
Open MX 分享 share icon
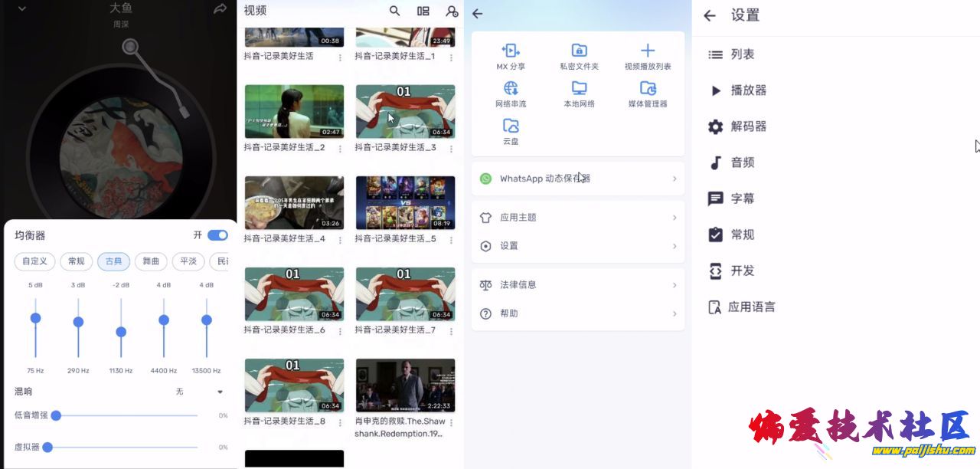tap(511, 51)
